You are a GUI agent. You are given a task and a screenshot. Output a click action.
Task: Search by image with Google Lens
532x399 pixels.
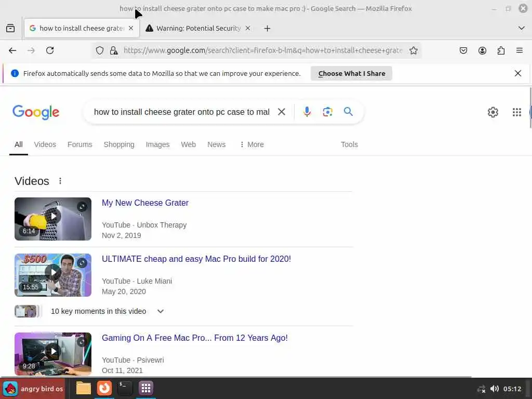coord(327,112)
